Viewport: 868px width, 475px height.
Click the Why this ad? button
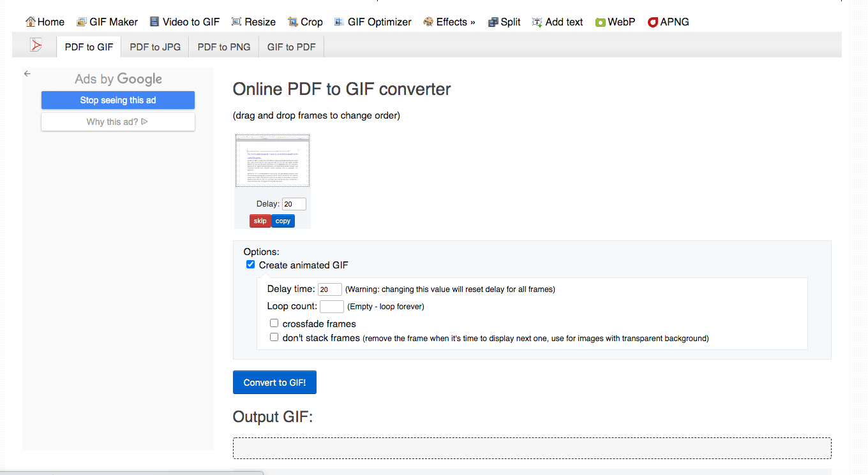[118, 122]
